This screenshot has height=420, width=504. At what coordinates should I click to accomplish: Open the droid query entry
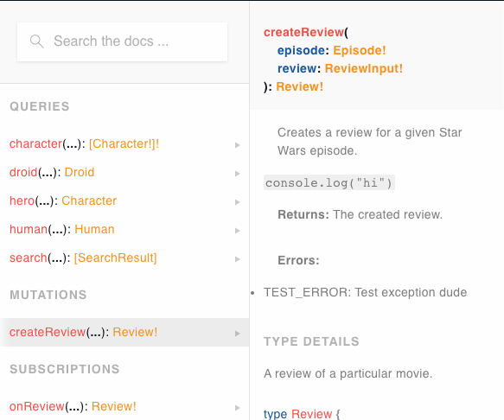coord(124,173)
